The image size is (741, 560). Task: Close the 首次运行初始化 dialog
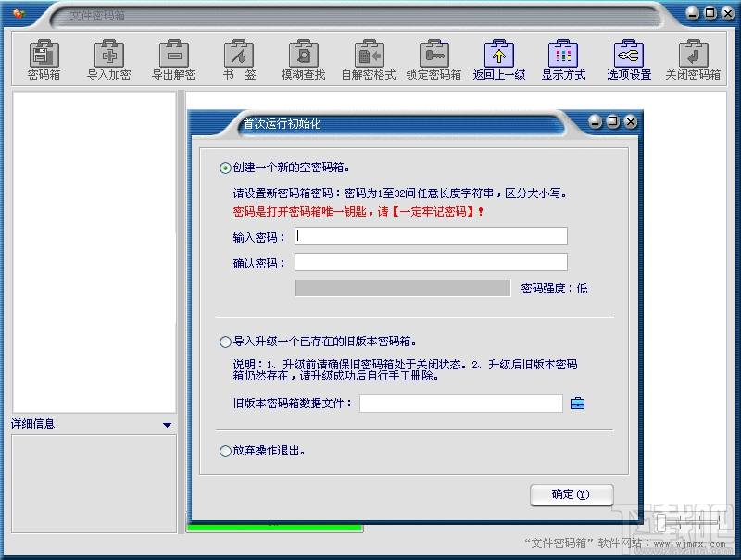(x=631, y=122)
